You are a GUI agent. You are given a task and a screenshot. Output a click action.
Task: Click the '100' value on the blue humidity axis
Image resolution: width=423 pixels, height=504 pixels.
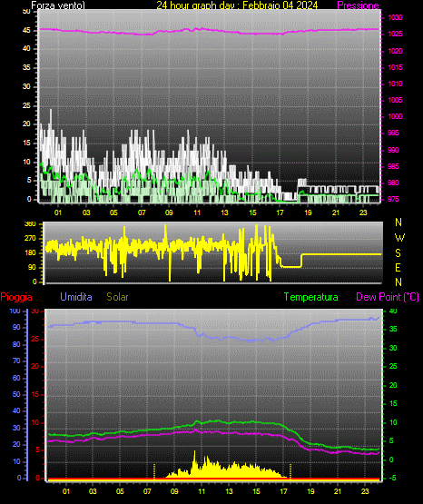(15, 311)
